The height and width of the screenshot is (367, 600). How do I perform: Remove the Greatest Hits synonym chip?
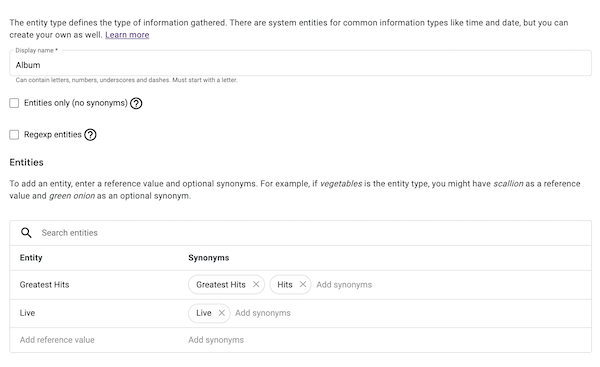256,284
